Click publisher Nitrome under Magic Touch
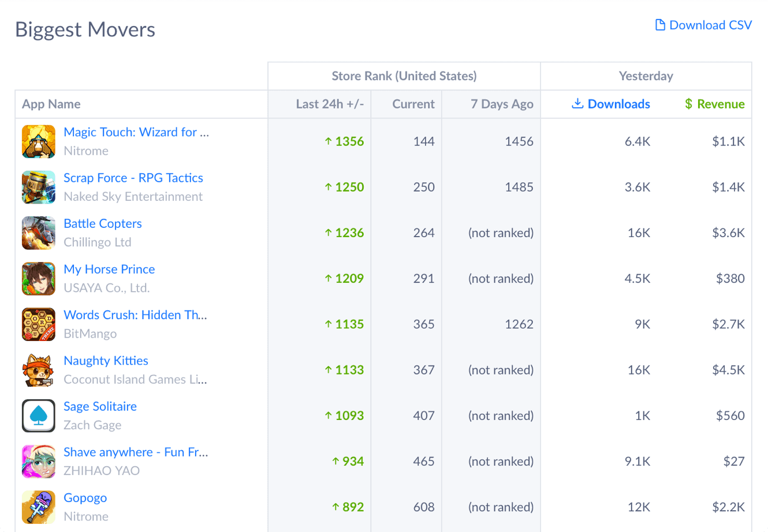The height and width of the screenshot is (532, 768). click(x=86, y=151)
